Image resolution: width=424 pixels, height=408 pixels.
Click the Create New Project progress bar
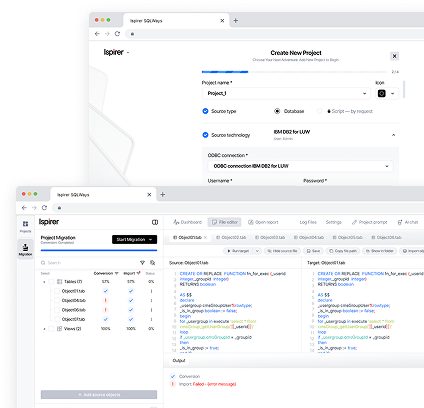[295, 72]
